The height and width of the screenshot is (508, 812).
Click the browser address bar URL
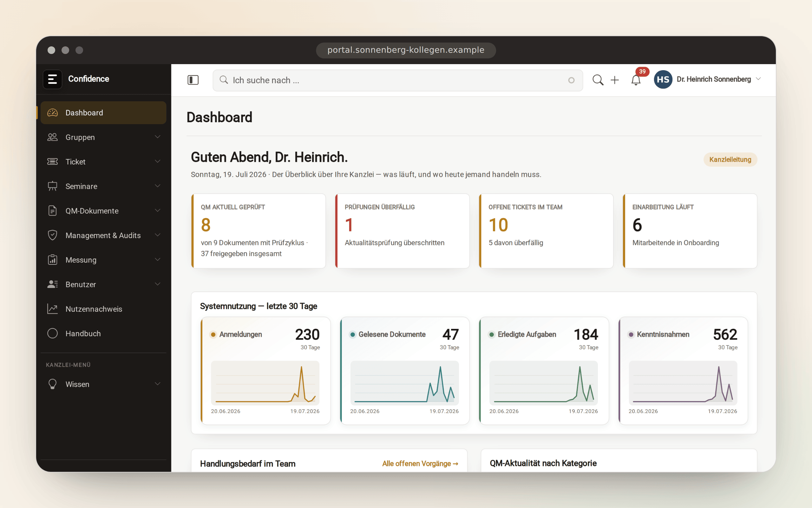click(x=406, y=50)
